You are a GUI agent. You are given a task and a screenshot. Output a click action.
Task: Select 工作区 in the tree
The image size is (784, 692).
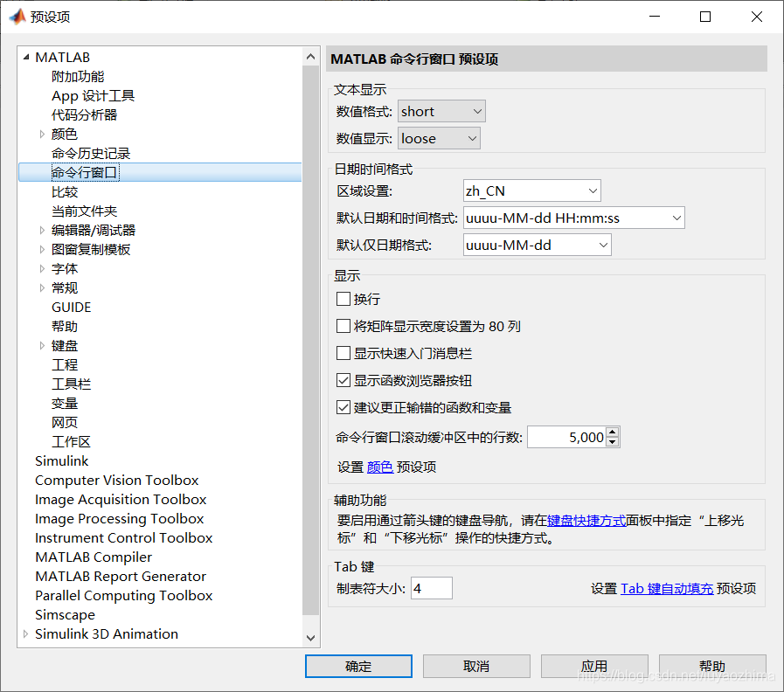[x=72, y=441]
